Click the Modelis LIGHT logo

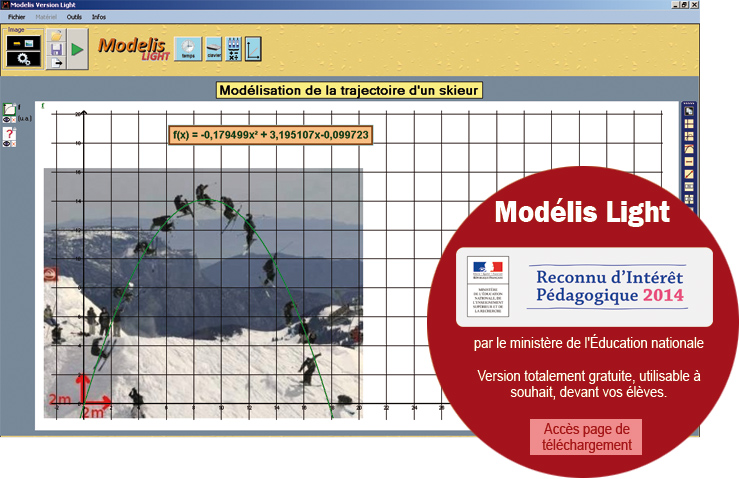[134, 49]
